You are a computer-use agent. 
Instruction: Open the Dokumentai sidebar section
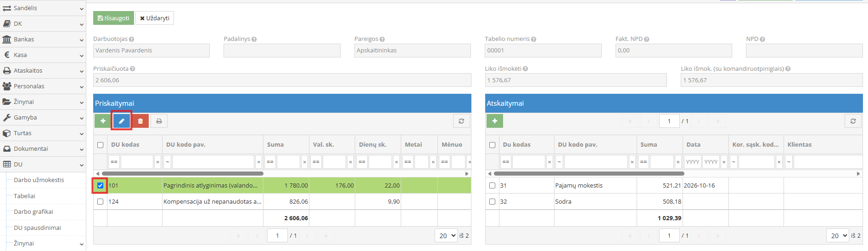pos(43,148)
